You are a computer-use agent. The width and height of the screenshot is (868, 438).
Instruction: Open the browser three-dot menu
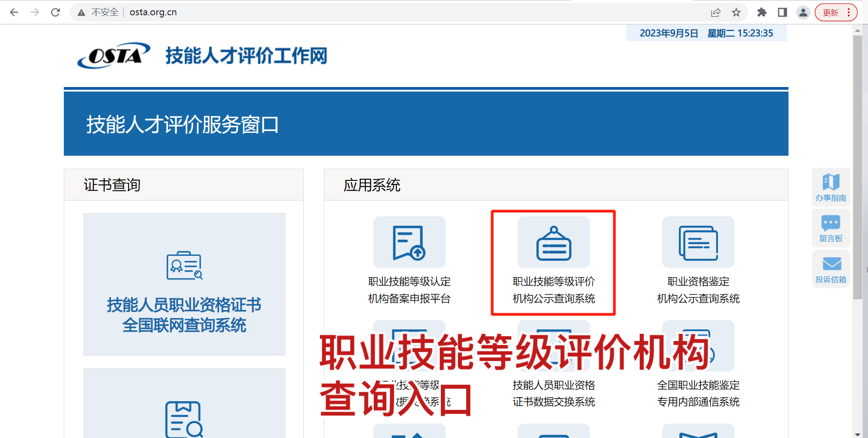tap(849, 13)
